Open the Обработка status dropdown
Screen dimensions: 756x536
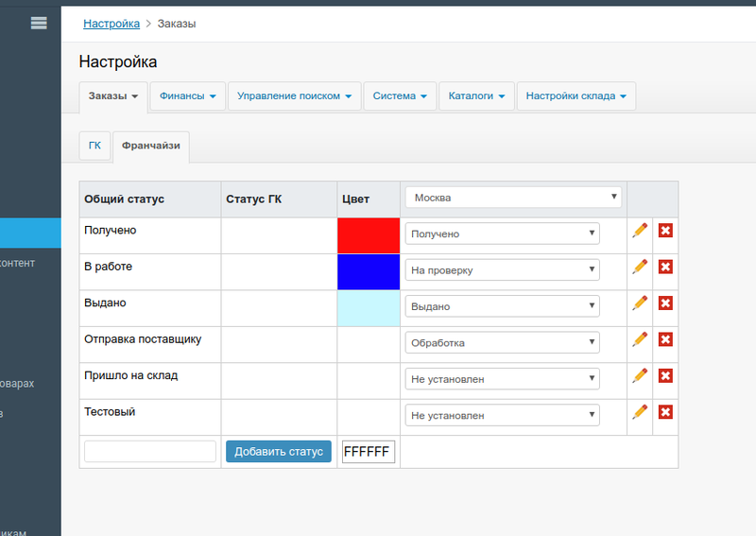[504, 342]
